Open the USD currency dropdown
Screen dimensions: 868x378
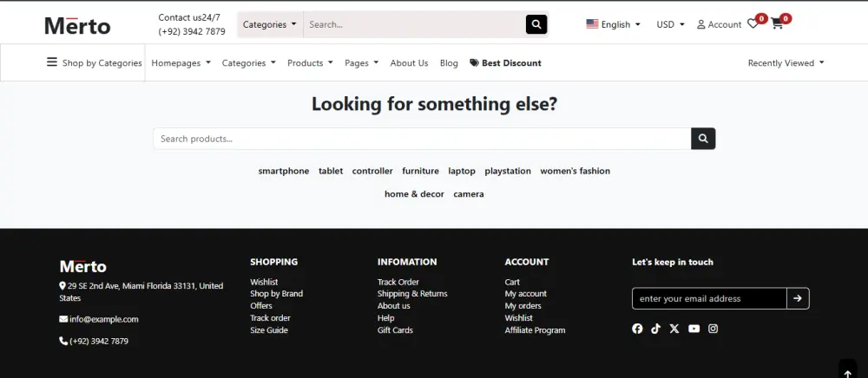pos(670,24)
